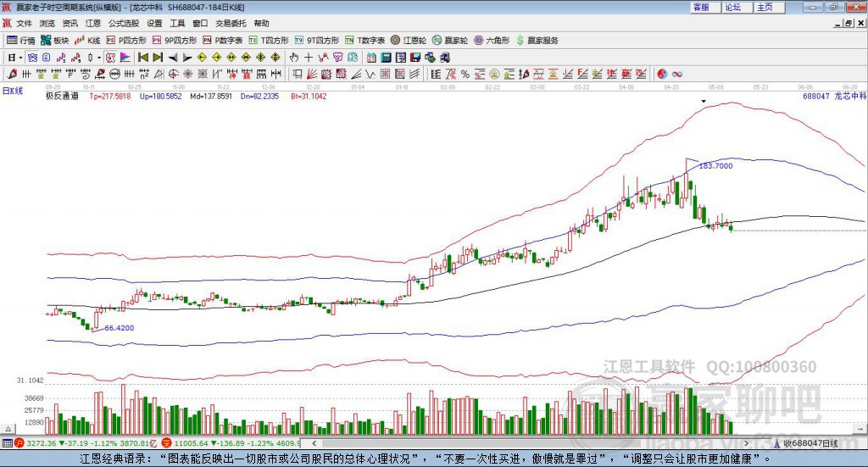Open the P数字表 tool

(x=223, y=41)
